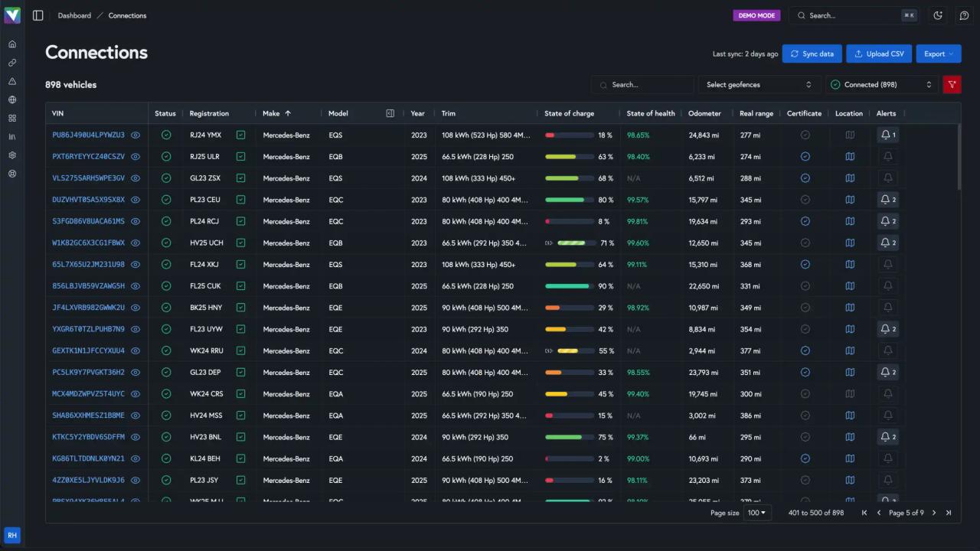This screenshot has height=551, width=980.
Task: Click the red filter icon button
Action: pyautogui.click(x=952, y=85)
